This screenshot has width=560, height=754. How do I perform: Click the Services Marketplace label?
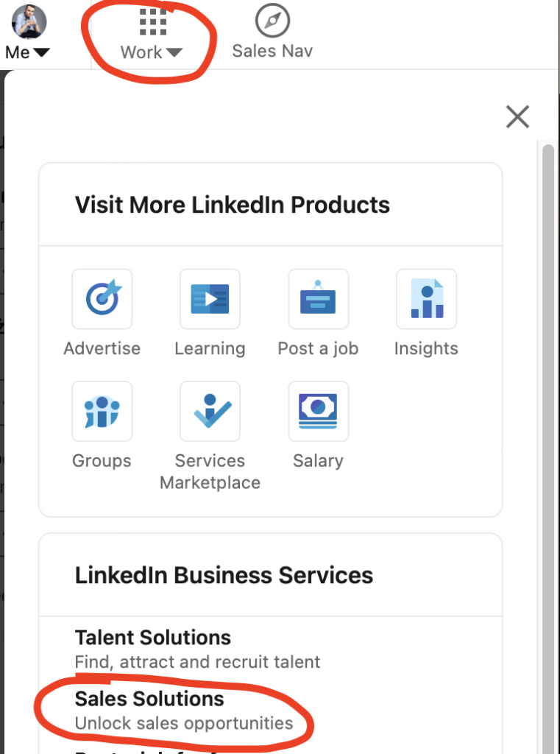(x=210, y=472)
